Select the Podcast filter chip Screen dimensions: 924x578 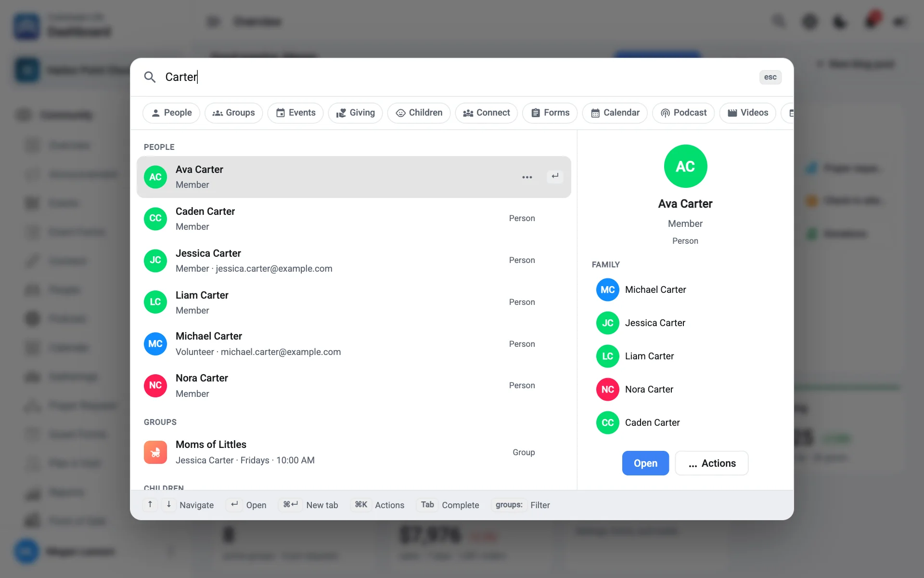[683, 113]
